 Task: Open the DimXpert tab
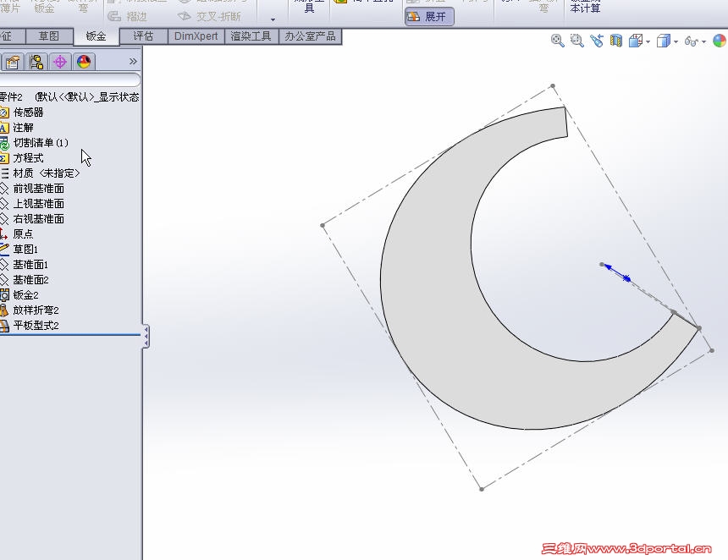pos(196,36)
